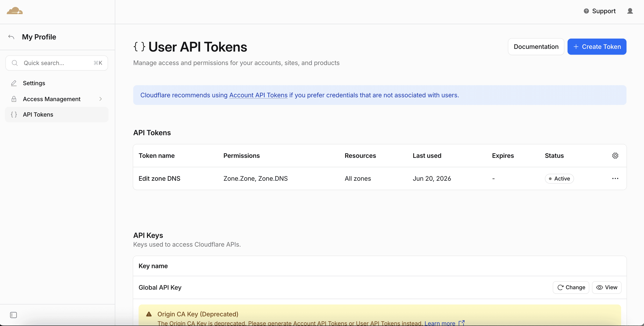
Task: Click the Permissions column header
Action: (x=241, y=156)
